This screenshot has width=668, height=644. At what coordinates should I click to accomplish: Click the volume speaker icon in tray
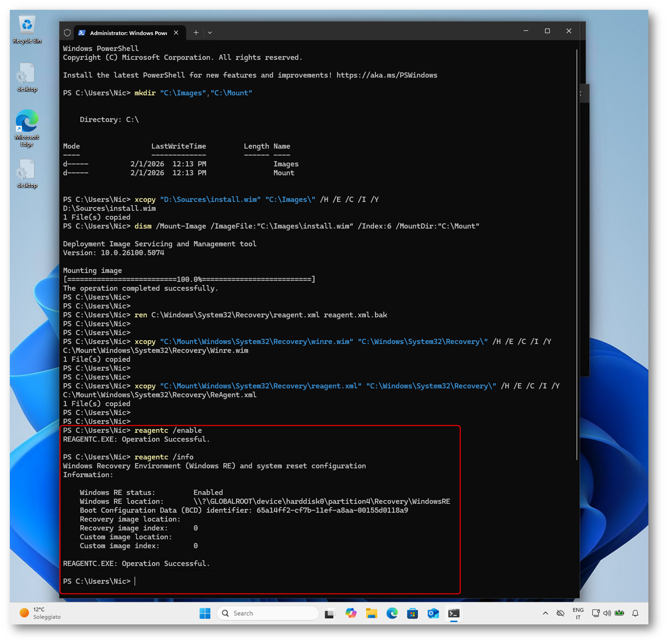607,613
